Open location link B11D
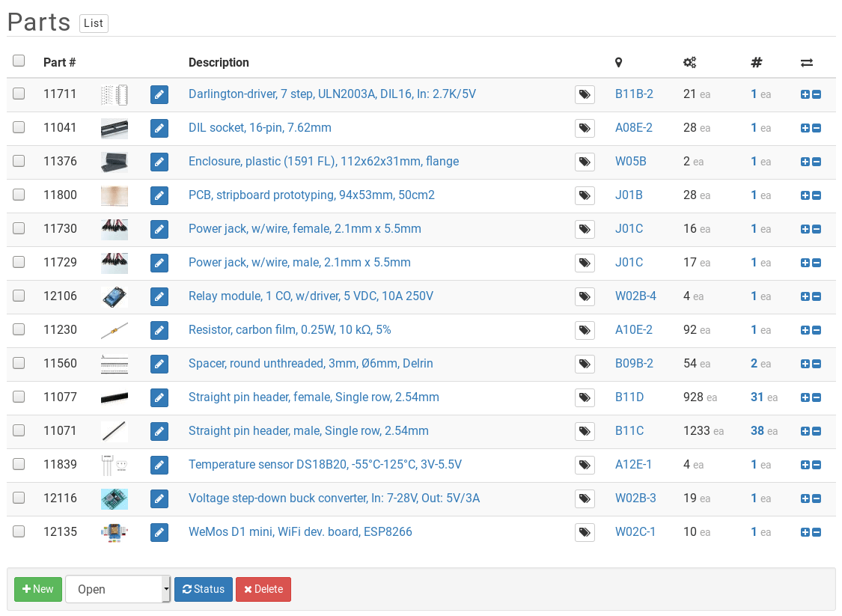 [629, 397]
